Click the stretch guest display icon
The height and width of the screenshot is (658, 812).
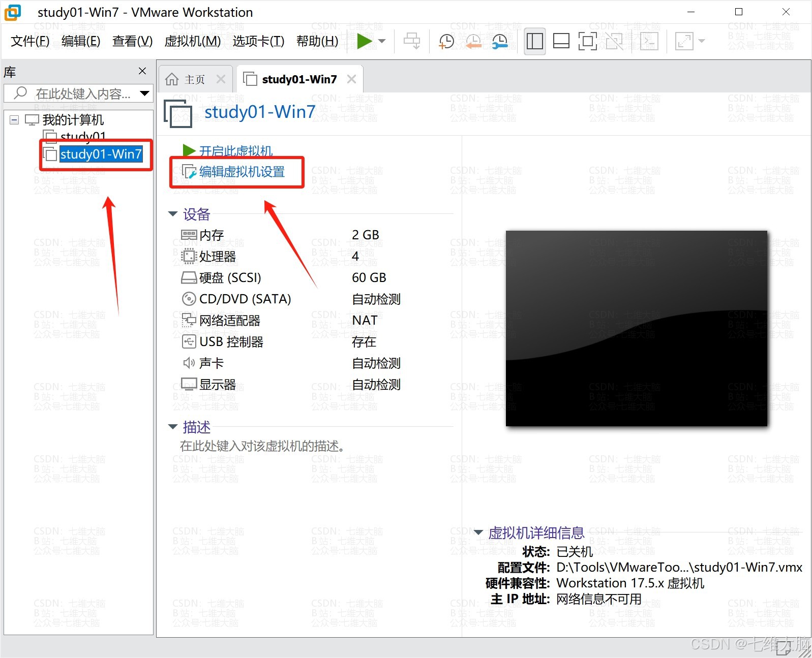[684, 41]
